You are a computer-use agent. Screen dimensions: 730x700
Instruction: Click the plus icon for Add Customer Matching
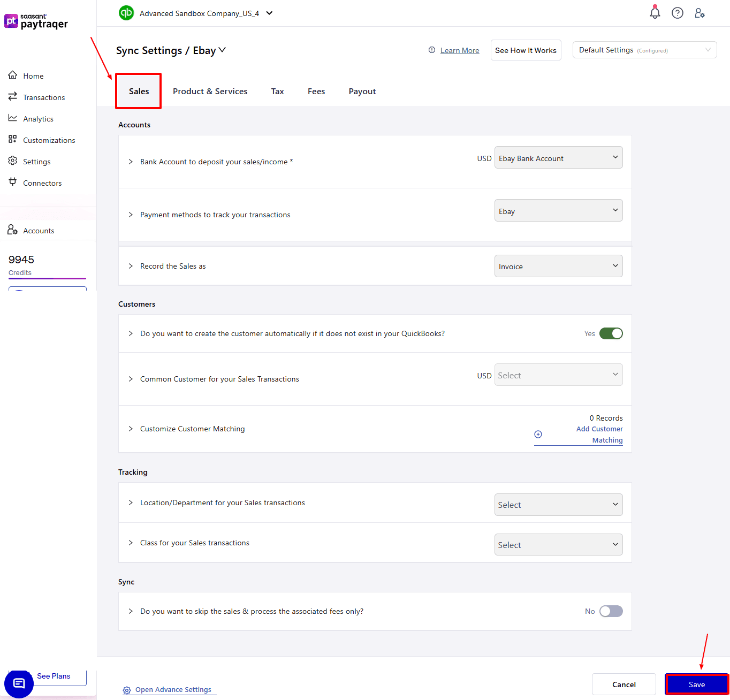(x=538, y=435)
